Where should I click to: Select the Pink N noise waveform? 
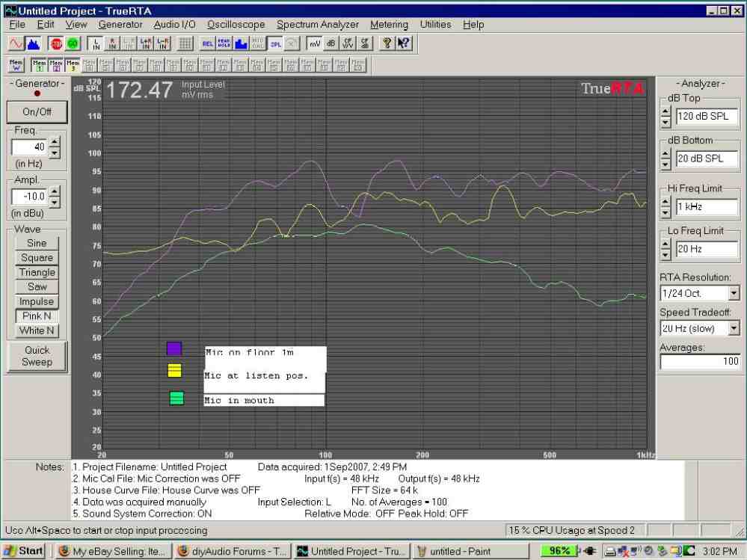point(37,316)
